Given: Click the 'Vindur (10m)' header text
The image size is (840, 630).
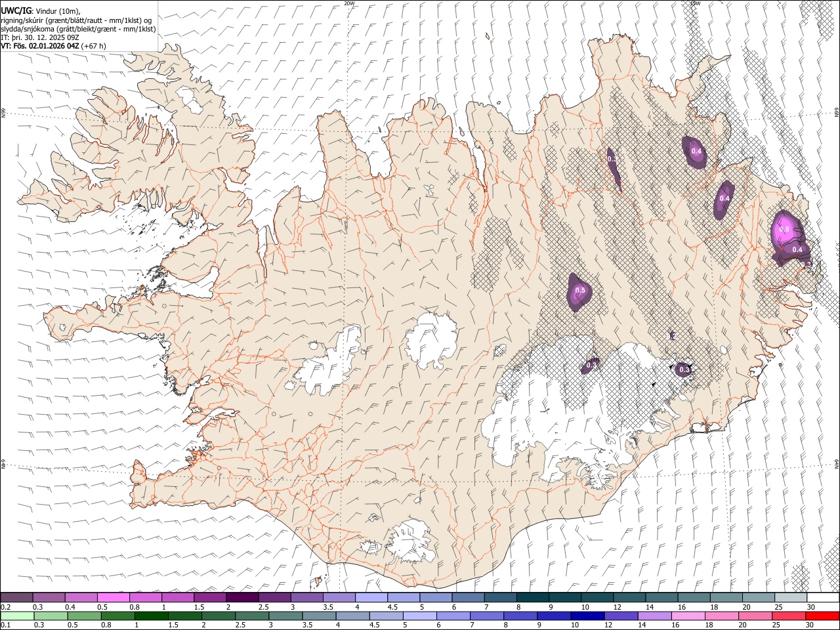Looking at the screenshot, I should pyautogui.click(x=58, y=11).
